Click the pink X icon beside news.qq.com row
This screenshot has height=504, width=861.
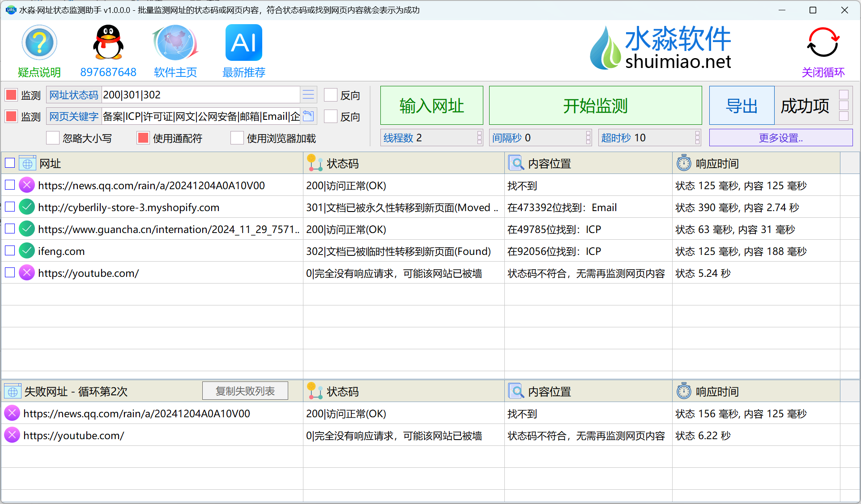(27, 185)
